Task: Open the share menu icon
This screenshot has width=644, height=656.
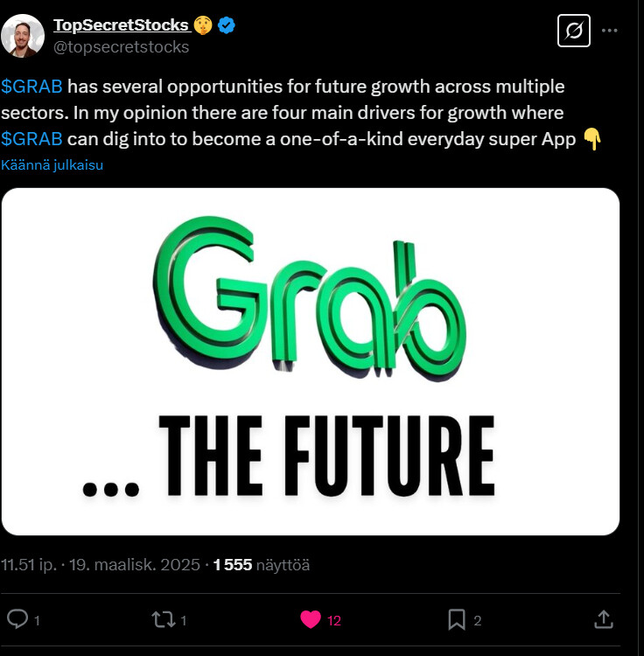Action: 603,619
